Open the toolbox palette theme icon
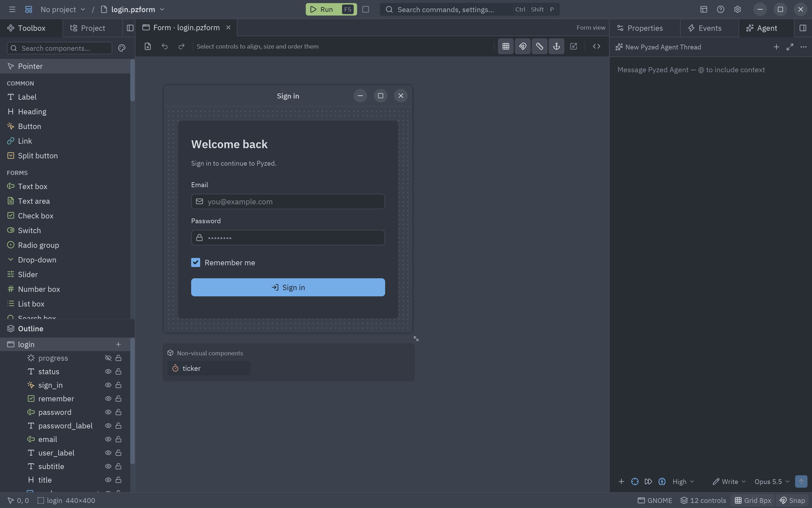 122,48
